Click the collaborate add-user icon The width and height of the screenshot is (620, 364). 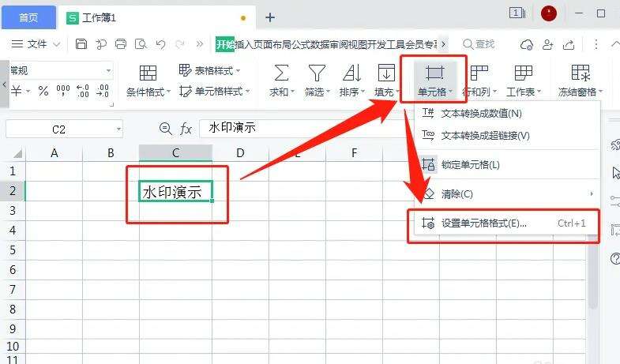[x=547, y=45]
